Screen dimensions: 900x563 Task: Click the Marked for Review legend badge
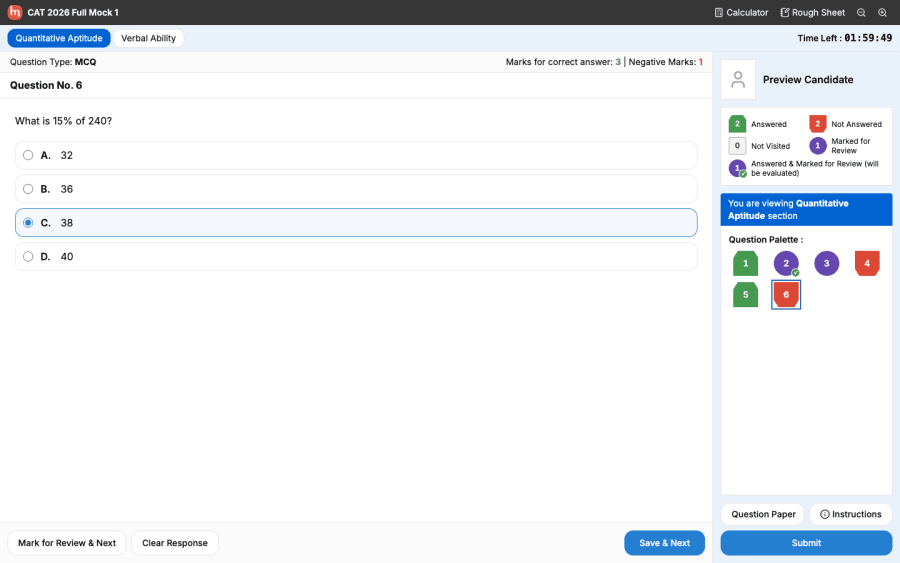pyautogui.click(x=817, y=146)
